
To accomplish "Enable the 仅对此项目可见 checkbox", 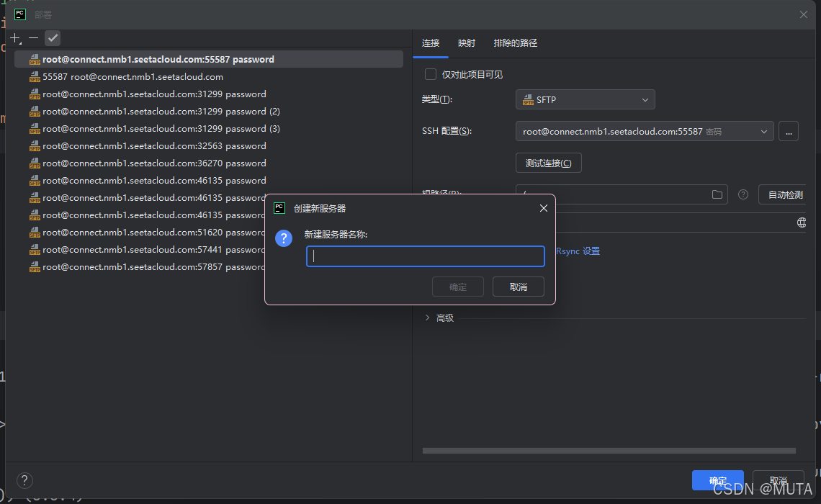I will 431,74.
